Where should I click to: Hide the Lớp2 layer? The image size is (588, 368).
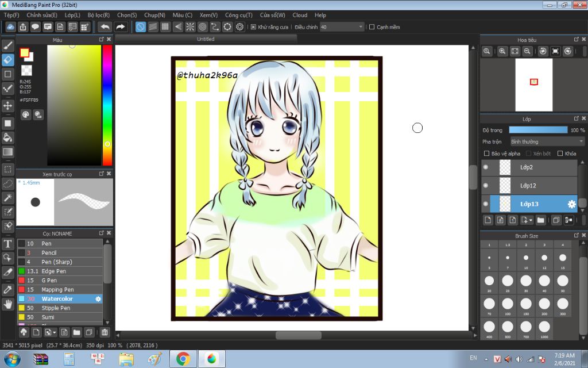pos(486,167)
